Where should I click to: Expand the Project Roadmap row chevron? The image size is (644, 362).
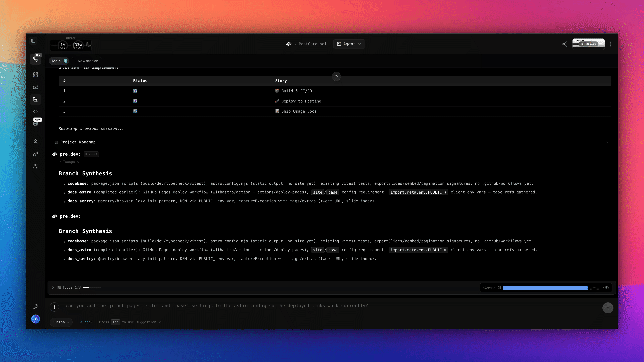coord(607,142)
